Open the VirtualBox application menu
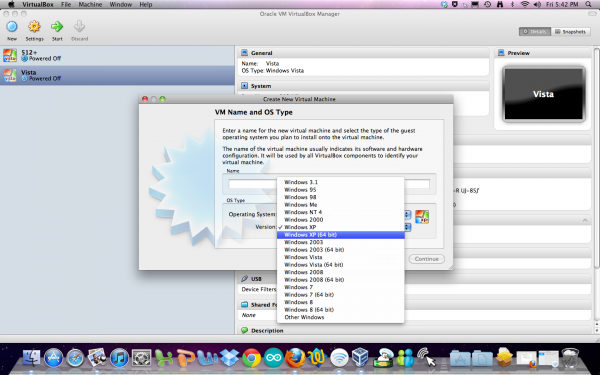This screenshot has height=375, width=600. pos(38,4)
